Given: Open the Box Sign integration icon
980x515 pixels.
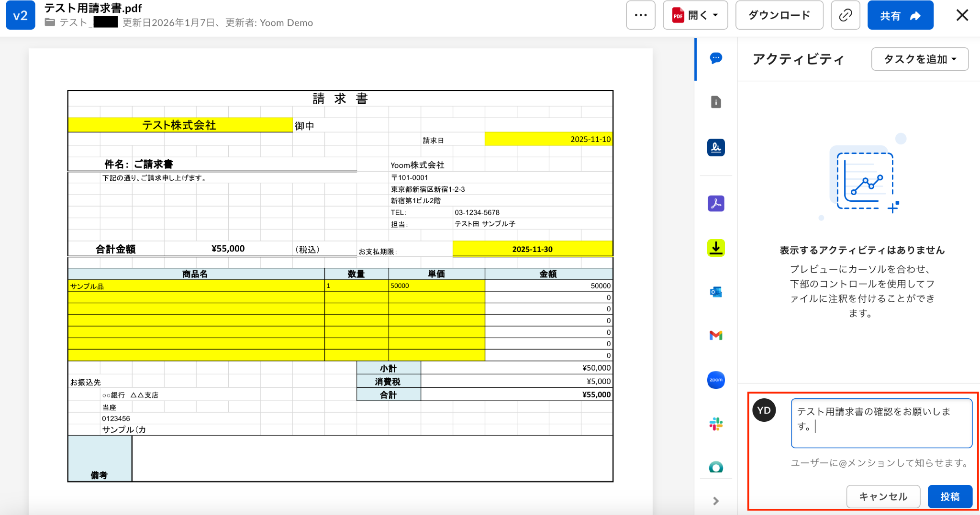Looking at the screenshot, I should pyautogui.click(x=716, y=147).
